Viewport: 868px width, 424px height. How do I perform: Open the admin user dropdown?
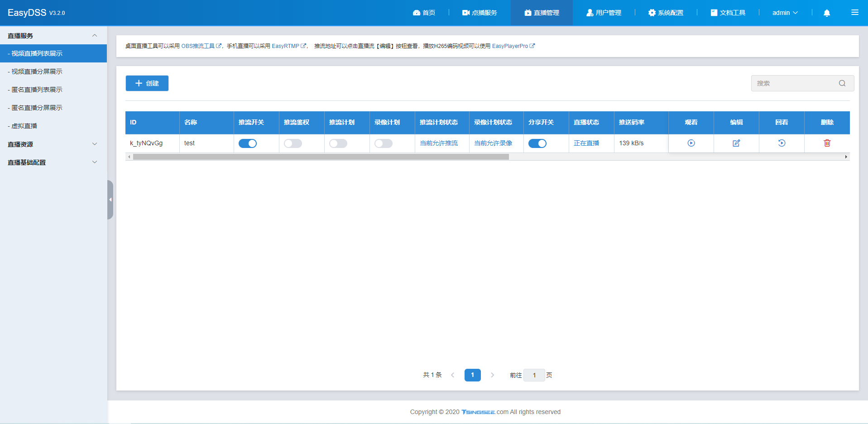pos(785,13)
